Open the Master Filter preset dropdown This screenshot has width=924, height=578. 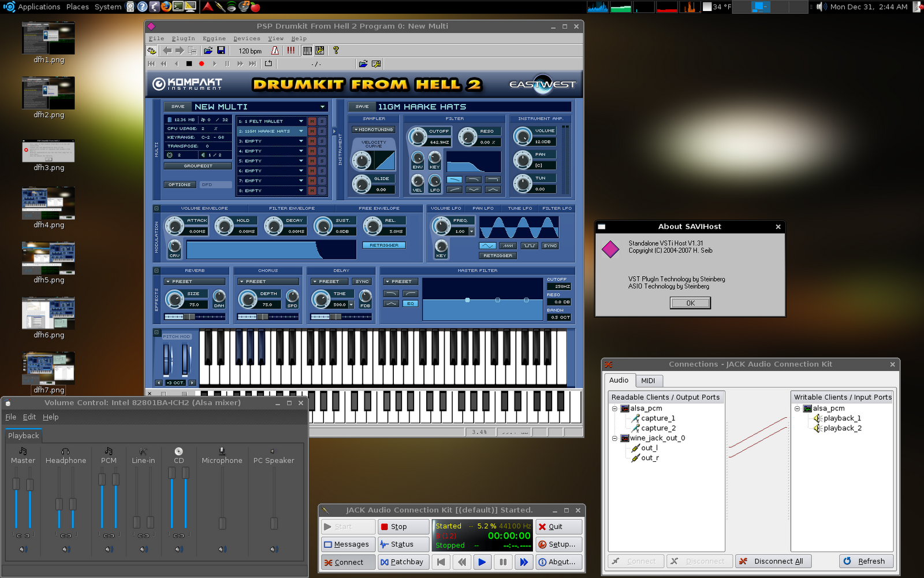[401, 281]
